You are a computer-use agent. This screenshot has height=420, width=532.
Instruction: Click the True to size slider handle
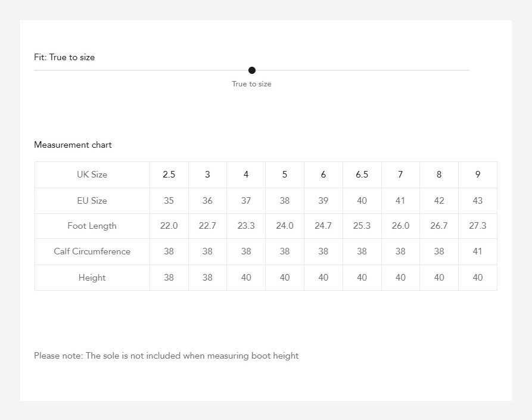252,70
